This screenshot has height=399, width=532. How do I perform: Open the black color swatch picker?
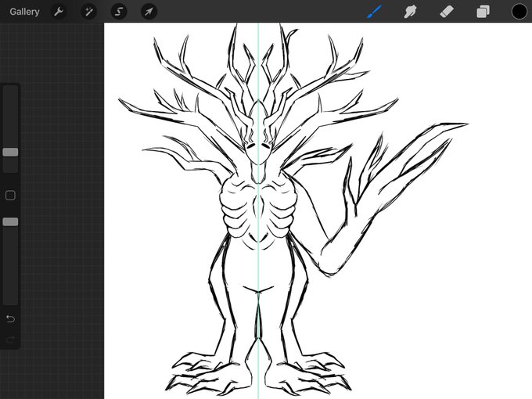pyautogui.click(x=519, y=12)
